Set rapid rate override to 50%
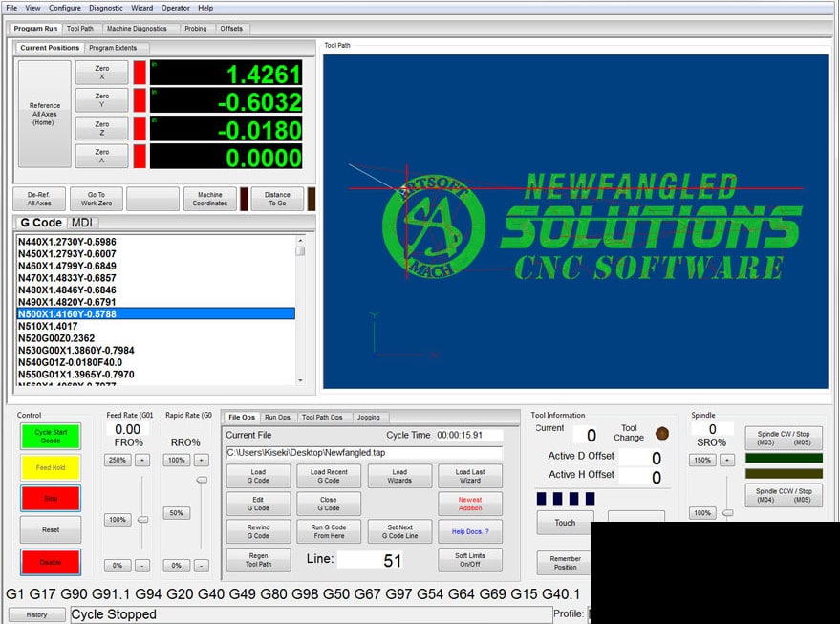 pos(176,513)
